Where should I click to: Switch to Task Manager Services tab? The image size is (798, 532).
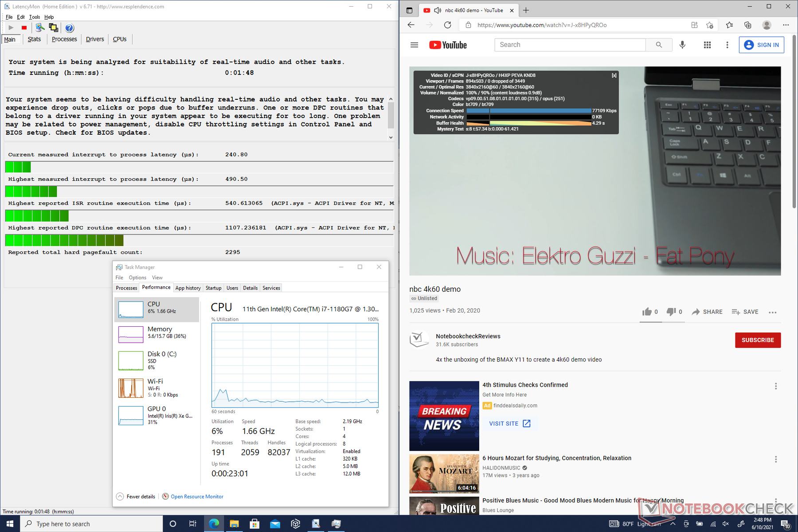pyautogui.click(x=271, y=288)
